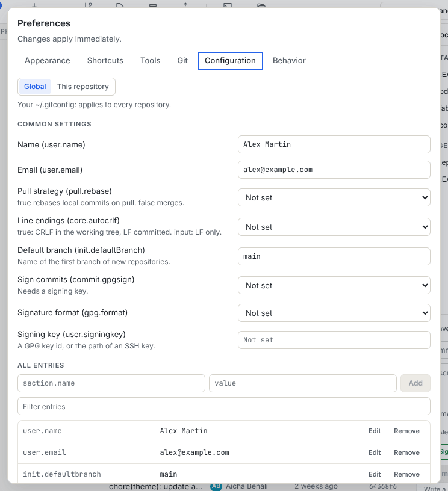448x491 pixels.
Task: Click the user.email key in entries list
Action: click(45, 452)
